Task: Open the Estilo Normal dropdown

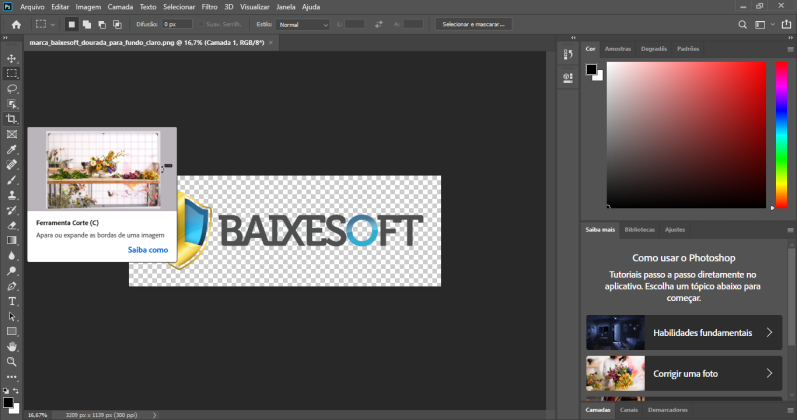Action: click(x=302, y=24)
